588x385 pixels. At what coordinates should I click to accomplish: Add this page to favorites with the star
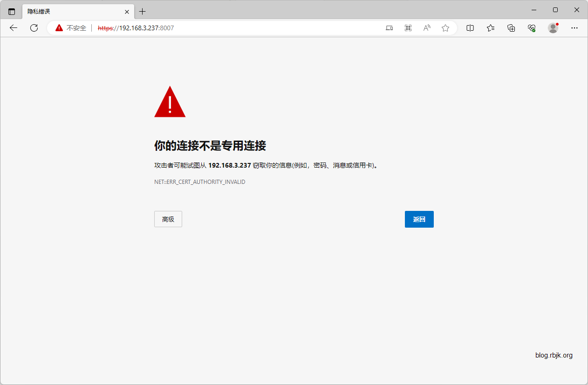click(x=445, y=28)
